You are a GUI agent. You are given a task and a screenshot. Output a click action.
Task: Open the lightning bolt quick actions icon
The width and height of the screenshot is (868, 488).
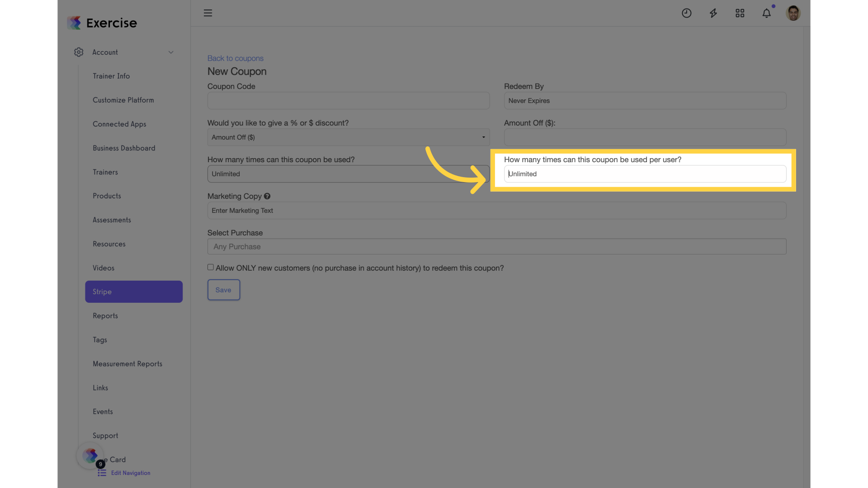(x=713, y=13)
